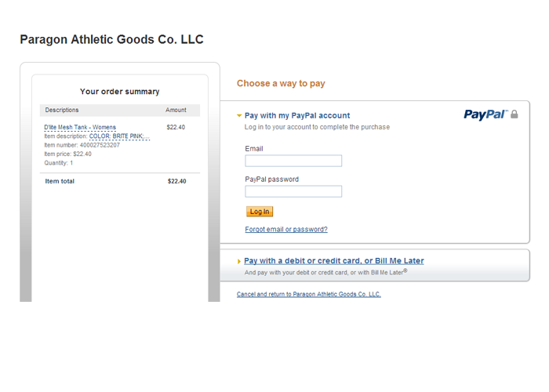Select Pay with a debit or credit card link
Image resolution: width=549 pixels, height=392 pixels.
(333, 261)
